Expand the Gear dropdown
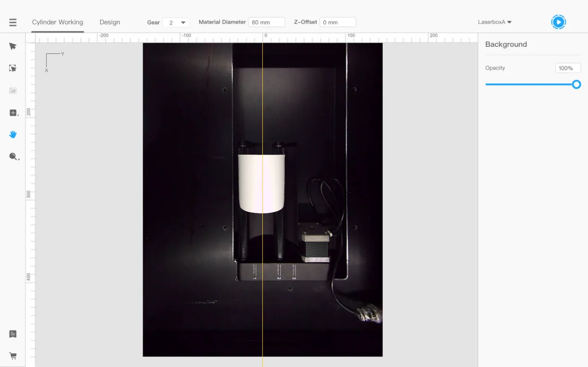Viewport: 588px width, 367px height. 176,22
